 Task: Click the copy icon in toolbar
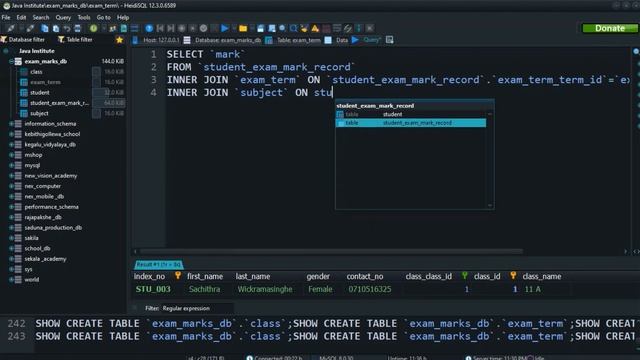click(x=44, y=28)
